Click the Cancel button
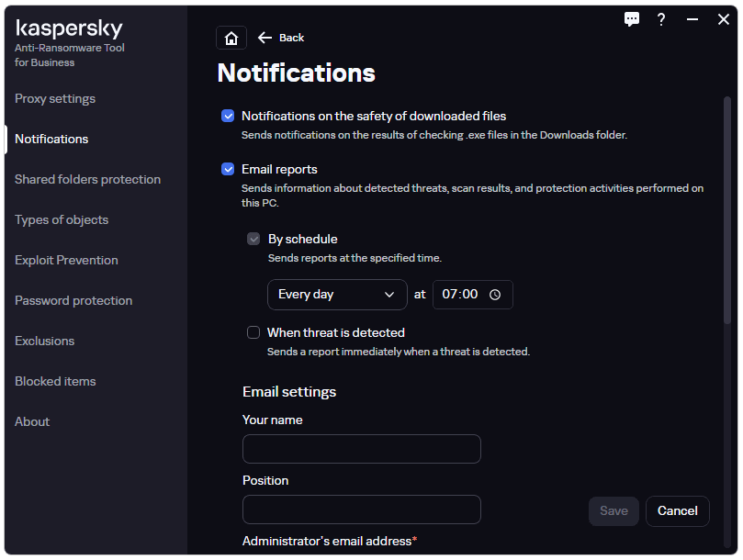The height and width of the screenshot is (560, 743). pyautogui.click(x=677, y=510)
